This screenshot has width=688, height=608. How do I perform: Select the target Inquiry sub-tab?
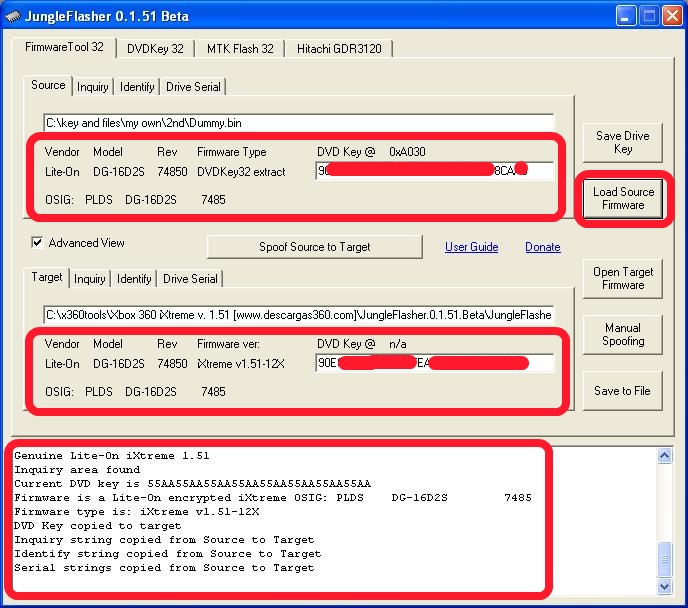pos(90,279)
